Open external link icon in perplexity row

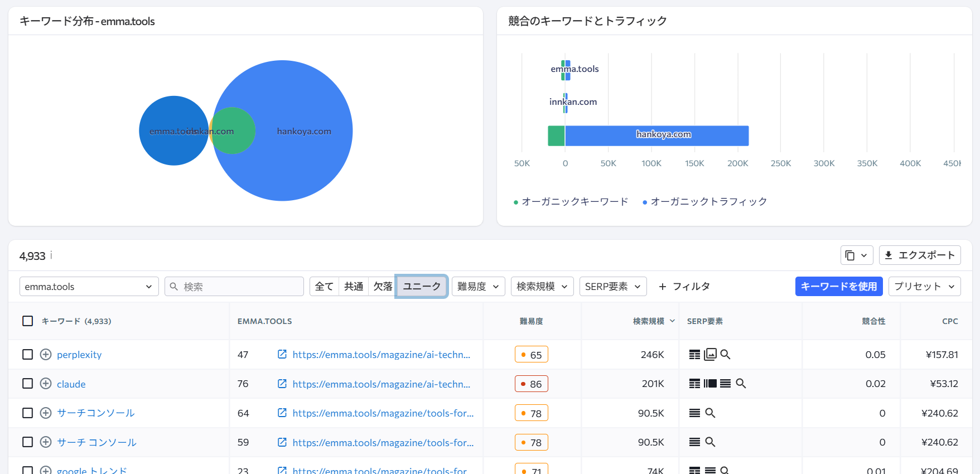(282, 355)
